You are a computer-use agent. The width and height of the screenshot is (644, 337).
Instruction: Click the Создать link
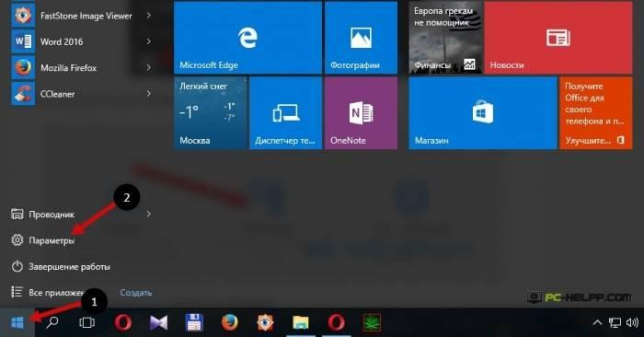pyautogui.click(x=136, y=292)
